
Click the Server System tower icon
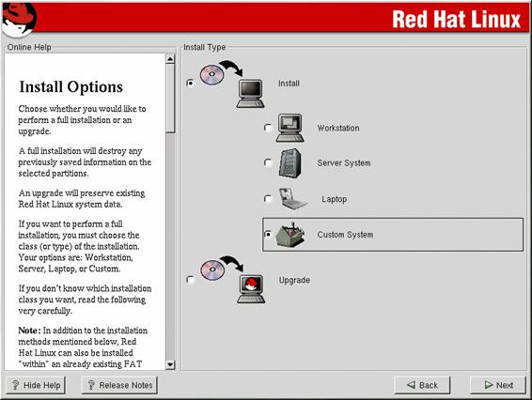coord(289,163)
